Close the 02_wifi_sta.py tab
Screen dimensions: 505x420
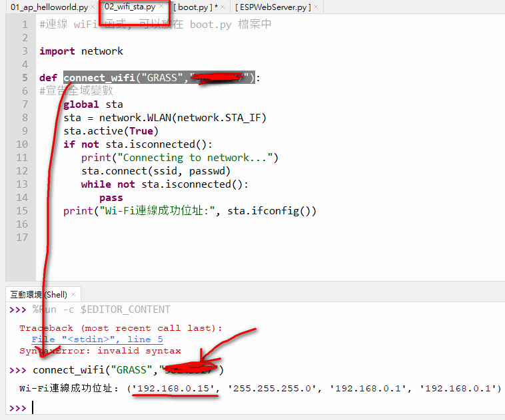(161, 7)
